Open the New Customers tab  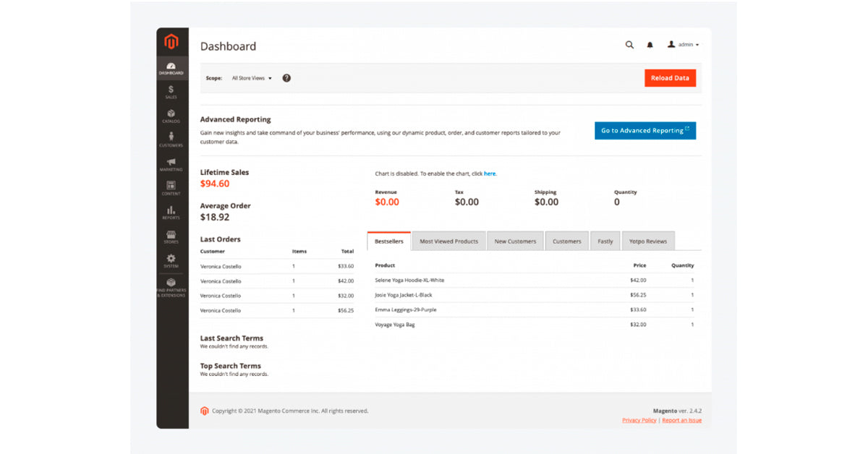tap(515, 241)
